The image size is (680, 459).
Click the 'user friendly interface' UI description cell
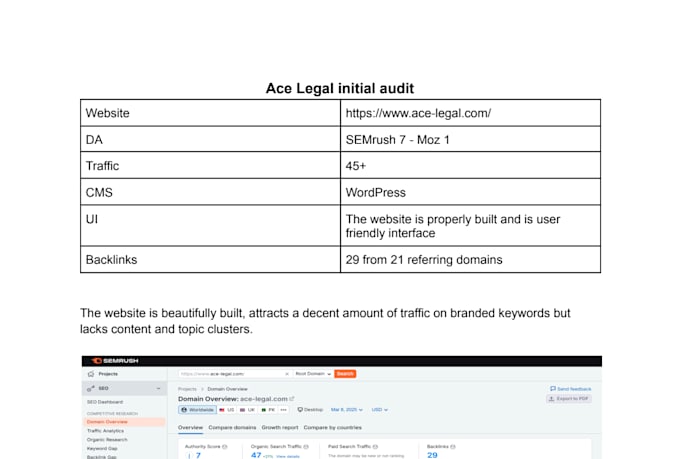pyautogui.click(x=471, y=226)
